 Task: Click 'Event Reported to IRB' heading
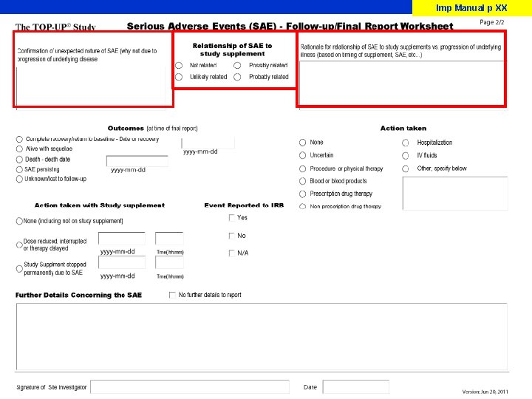(x=244, y=205)
